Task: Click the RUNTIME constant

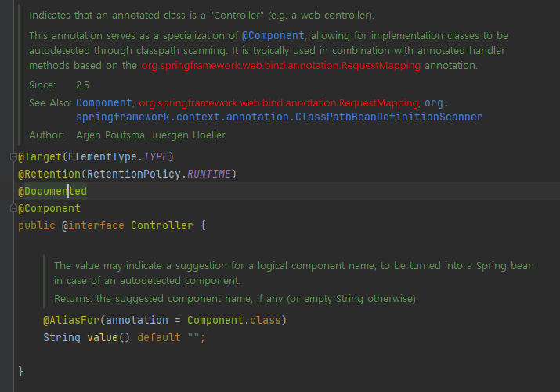Action: click(209, 174)
